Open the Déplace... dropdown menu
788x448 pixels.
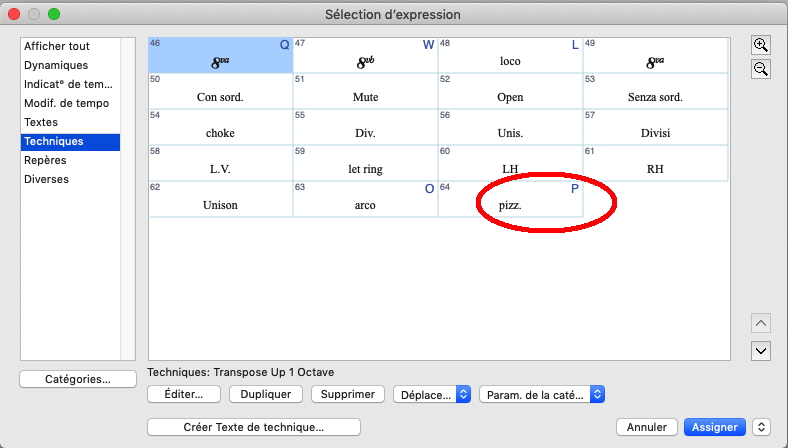(432, 395)
